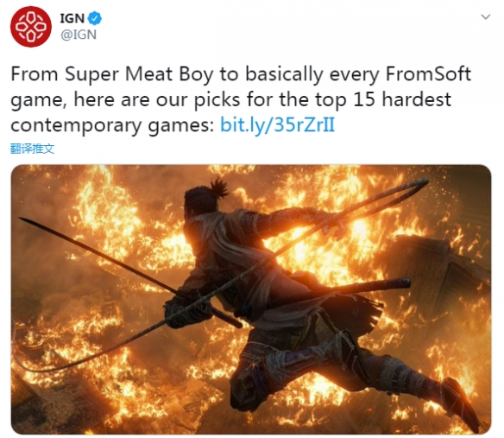This screenshot has height=438, width=504.
Task: Open the IGN red logo avatar
Action: pyautogui.click(x=30, y=27)
